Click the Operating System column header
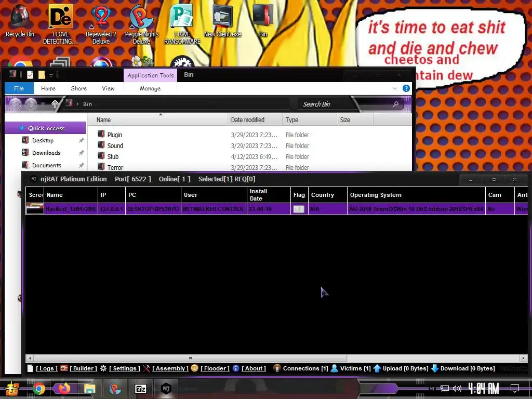532x399 pixels. click(416, 195)
